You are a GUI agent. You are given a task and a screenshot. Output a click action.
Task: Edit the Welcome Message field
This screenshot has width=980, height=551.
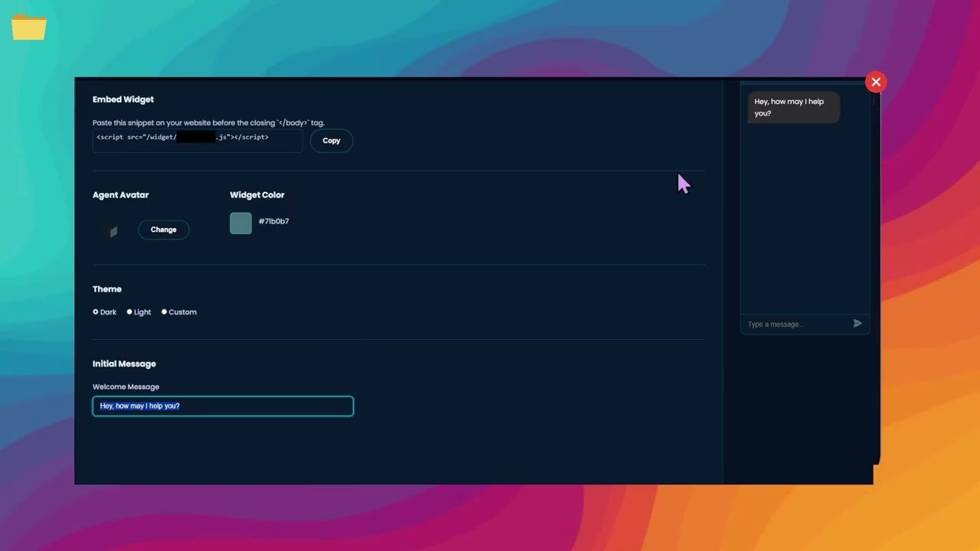(x=223, y=406)
